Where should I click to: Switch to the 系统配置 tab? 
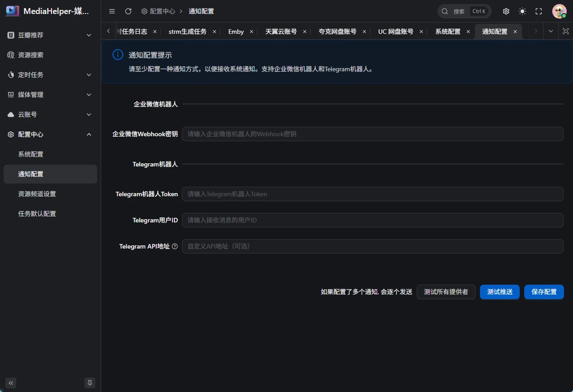coord(447,32)
